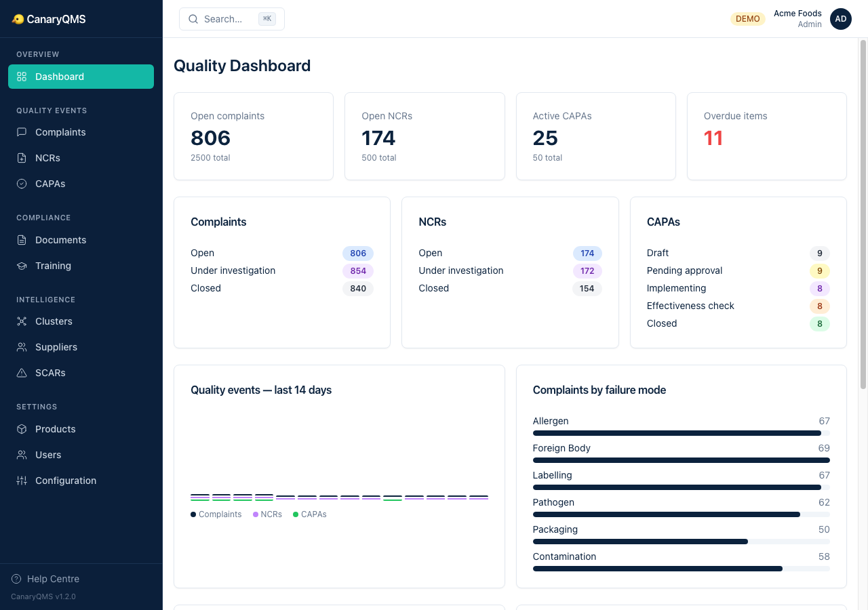The image size is (868, 610).
Task: Click the Products box icon
Action: pyautogui.click(x=22, y=429)
